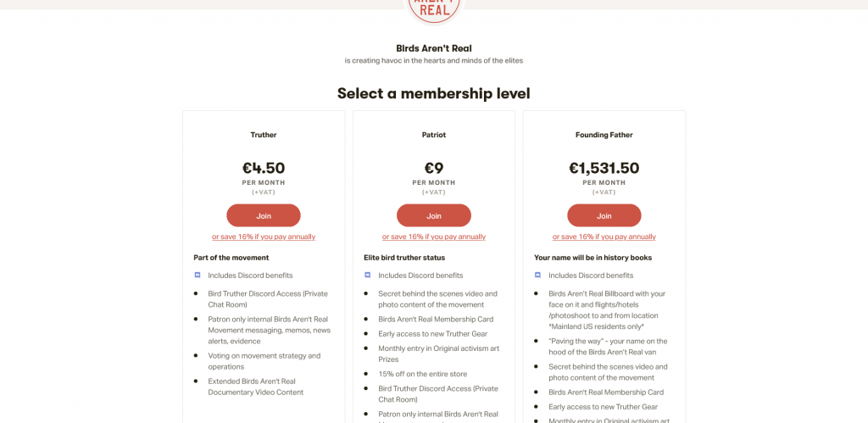868x423 pixels.
Task: Join the Truther membership tier
Action: click(x=263, y=215)
